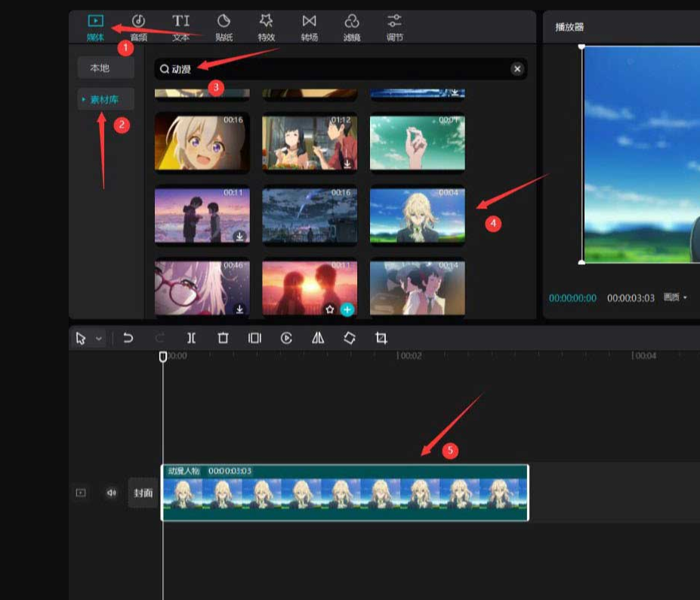
Task: Undo the last action
Action: click(x=128, y=337)
